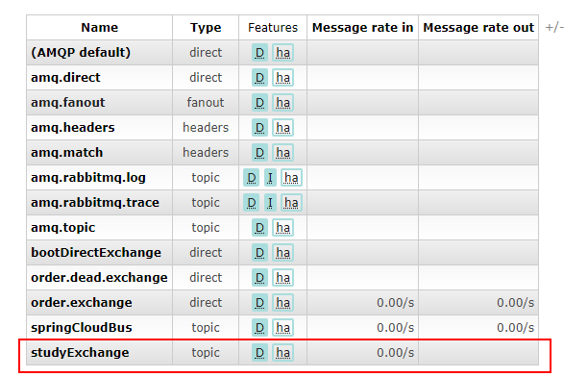The width and height of the screenshot is (588, 377).
Task: Click the ha policy badge for order.dead.exchange
Action: [x=282, y=278]
